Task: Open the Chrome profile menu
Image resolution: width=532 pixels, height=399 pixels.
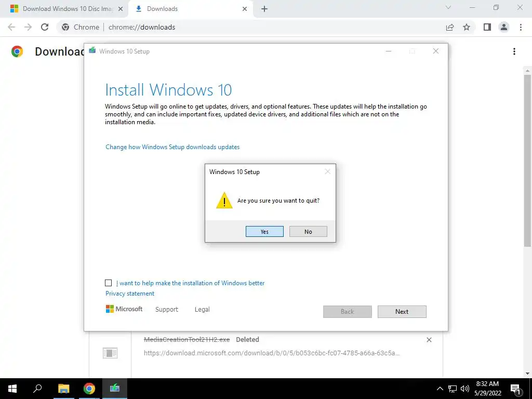Action: pos(504,27)
